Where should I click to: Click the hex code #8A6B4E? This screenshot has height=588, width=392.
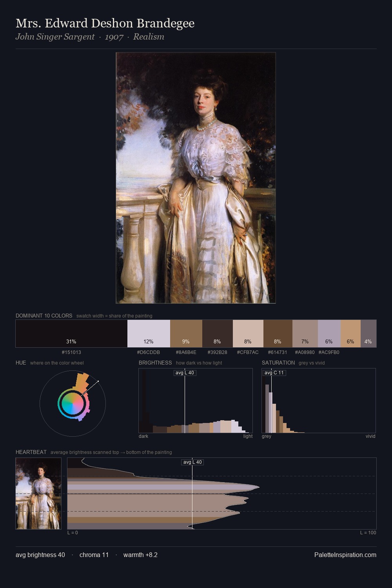pyautogui.click(x=186, y=352)
